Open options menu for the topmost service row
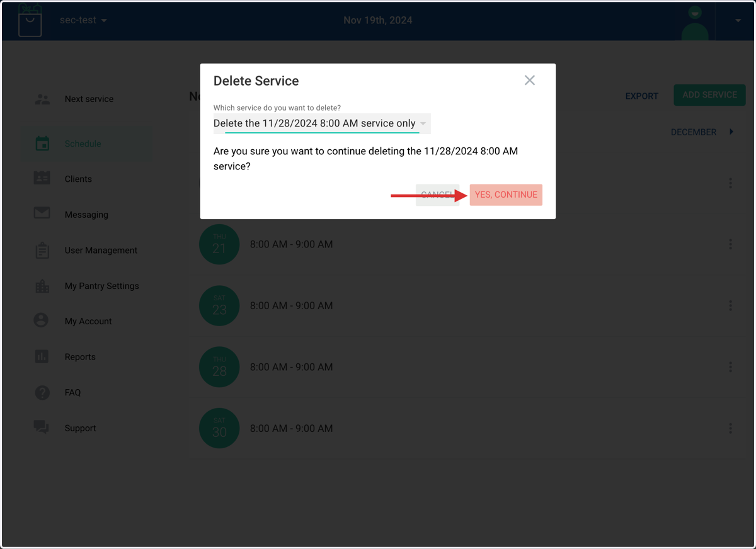Screen dimensions: 756x549 coord(730,183)
